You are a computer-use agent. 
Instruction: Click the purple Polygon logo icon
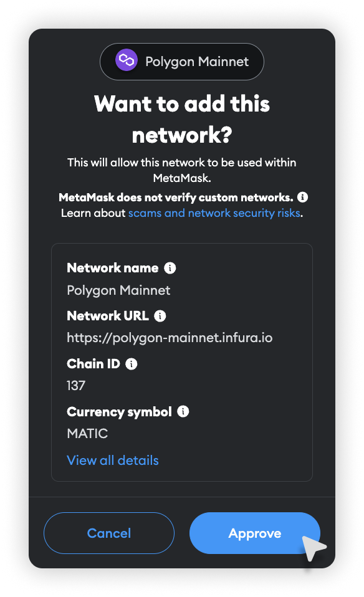click(127, 60)
